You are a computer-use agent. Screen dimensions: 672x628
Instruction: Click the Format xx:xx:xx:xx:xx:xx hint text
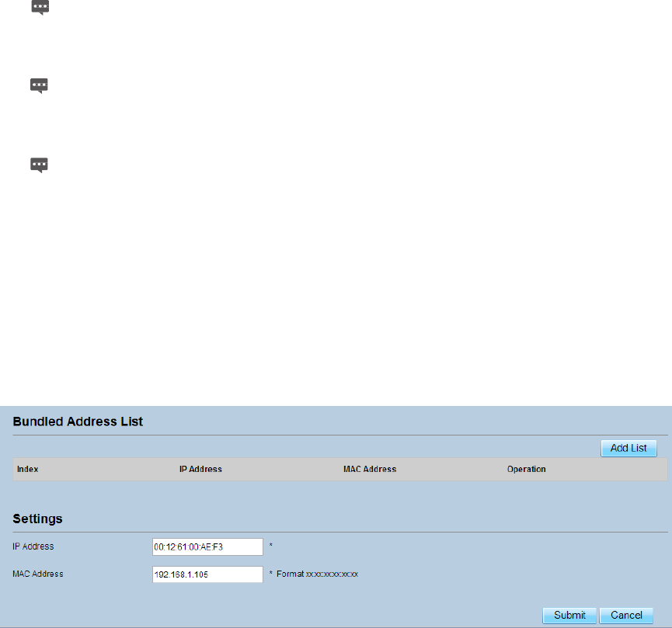(x=317, y=574)
